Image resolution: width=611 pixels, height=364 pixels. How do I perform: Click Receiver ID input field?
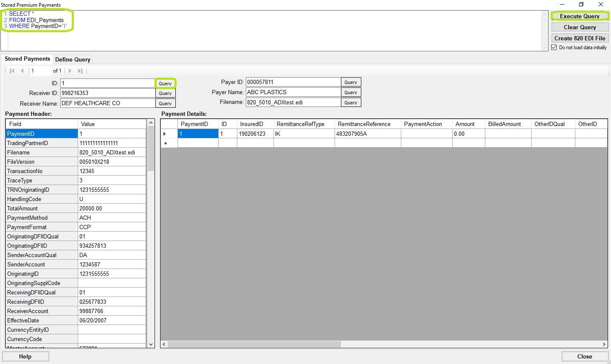point(108,93)
